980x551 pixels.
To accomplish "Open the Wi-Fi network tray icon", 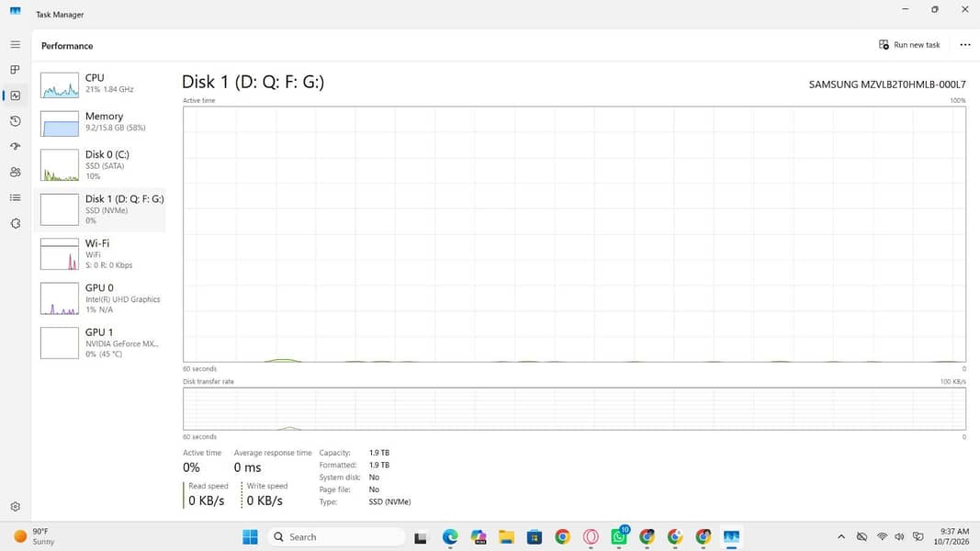I will [882, 536].
